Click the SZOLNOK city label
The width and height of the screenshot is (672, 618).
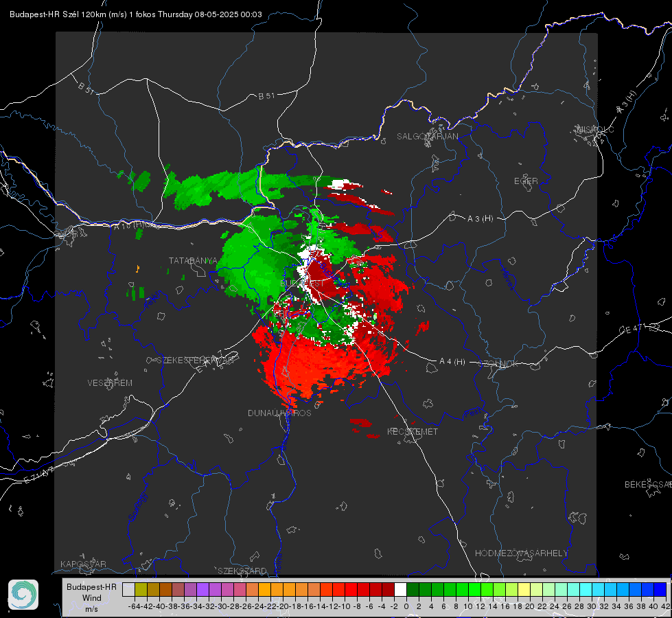[498, 364]
